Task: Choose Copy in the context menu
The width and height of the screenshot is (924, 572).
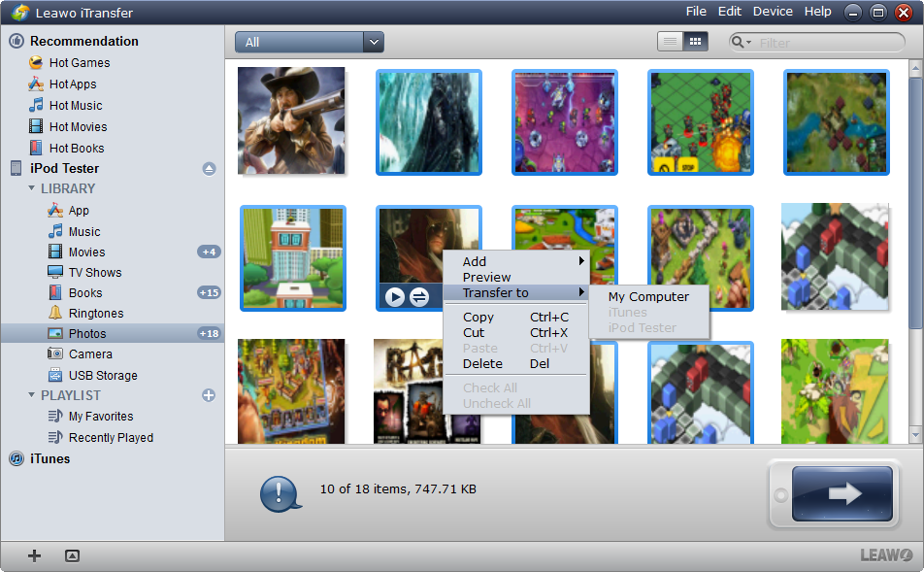Action: 515,318
